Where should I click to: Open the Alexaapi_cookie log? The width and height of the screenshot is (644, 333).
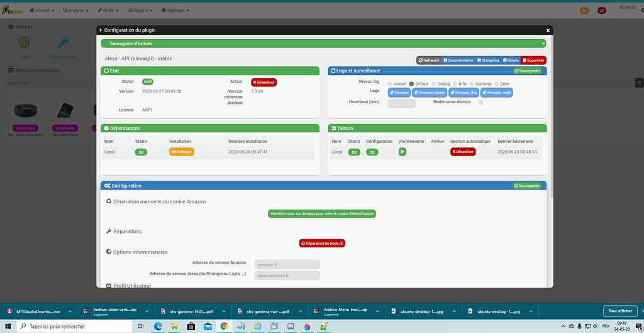(429, 93)
